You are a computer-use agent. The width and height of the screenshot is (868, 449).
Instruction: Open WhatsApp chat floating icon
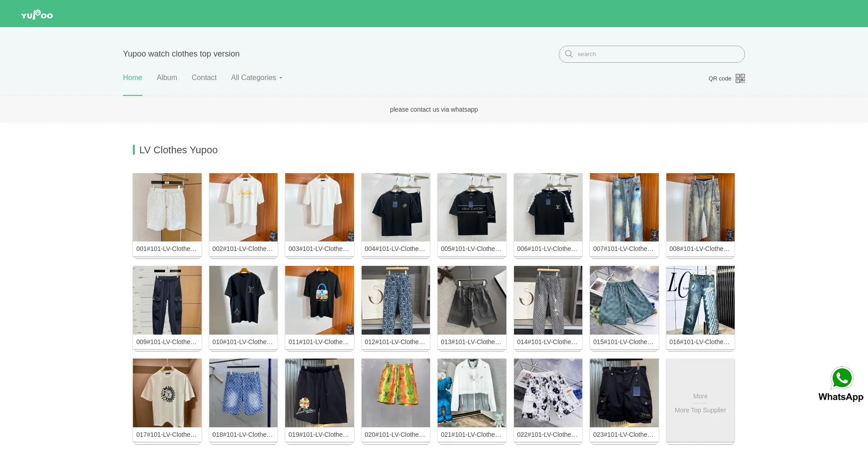[x=841, y=384]
